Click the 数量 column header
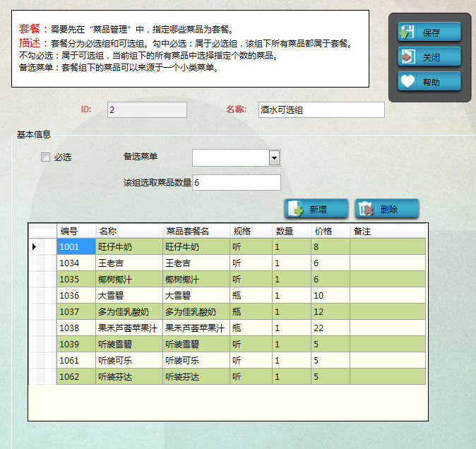The image size is (476, 449). click(292, 231)
